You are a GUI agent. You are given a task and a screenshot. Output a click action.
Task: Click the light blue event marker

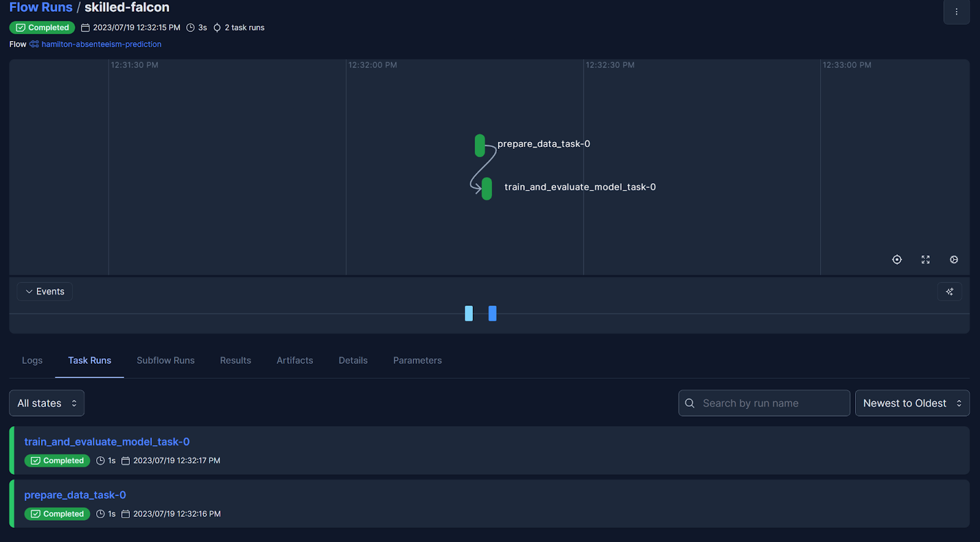[469, 314]
